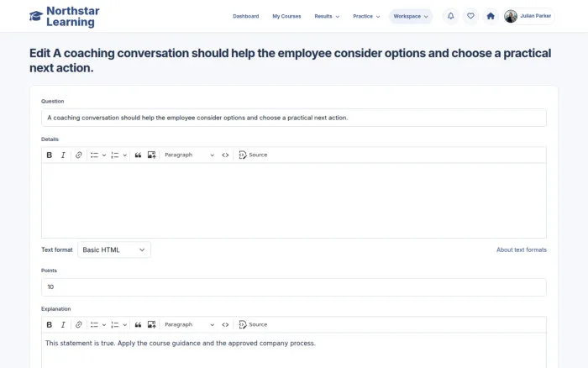The height and width of the screenshot is (368, 588).
Task: Upload image in Explanation editor
Action: pos(151,325)
